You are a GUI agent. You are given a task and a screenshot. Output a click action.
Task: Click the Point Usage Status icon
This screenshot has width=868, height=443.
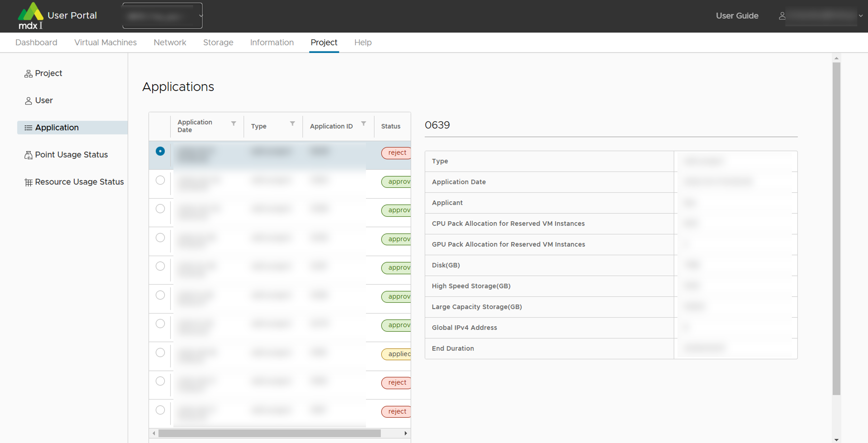pos(28,155)
